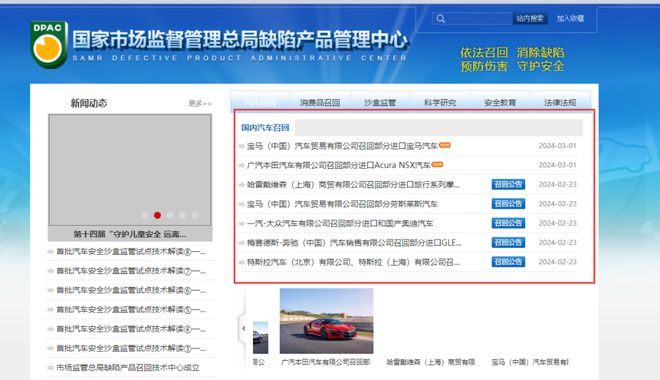Open the red Acura NSX car thumbnail
The height and width of the screenshot is (380, 660).
point(326,321)
